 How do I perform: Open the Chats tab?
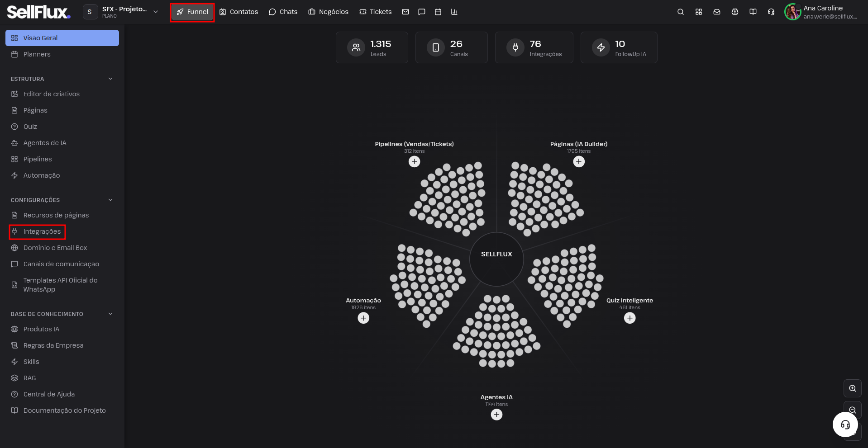click(x=283, y=12)
